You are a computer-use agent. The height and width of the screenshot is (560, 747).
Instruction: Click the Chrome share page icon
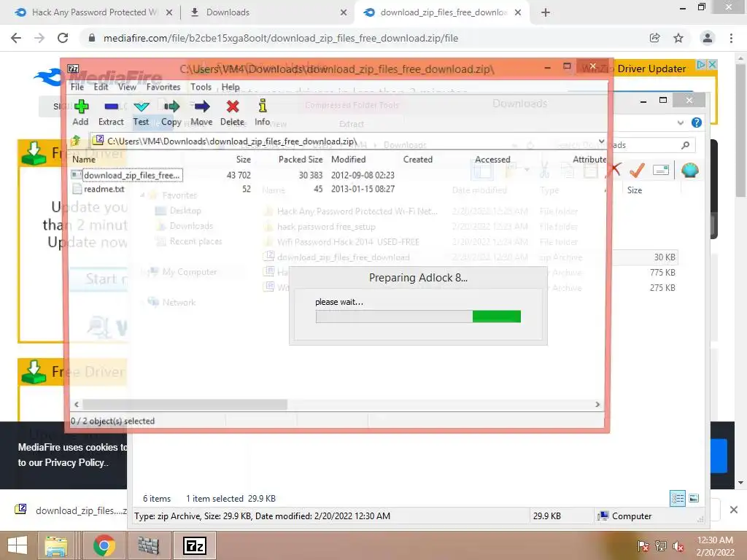coord(654,38)
